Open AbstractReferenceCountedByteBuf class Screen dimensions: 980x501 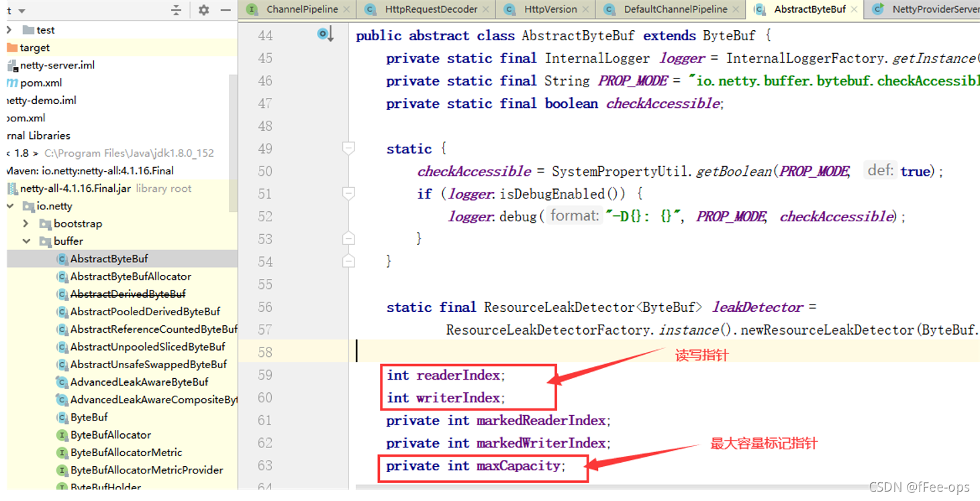click(x=154, y=329)
